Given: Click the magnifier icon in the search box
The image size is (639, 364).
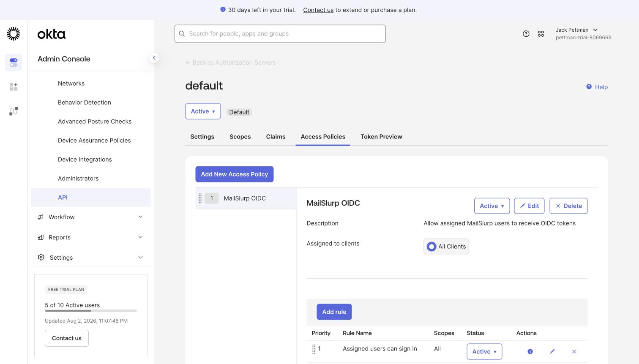Looking at the screenshot, I should point(182,34).
